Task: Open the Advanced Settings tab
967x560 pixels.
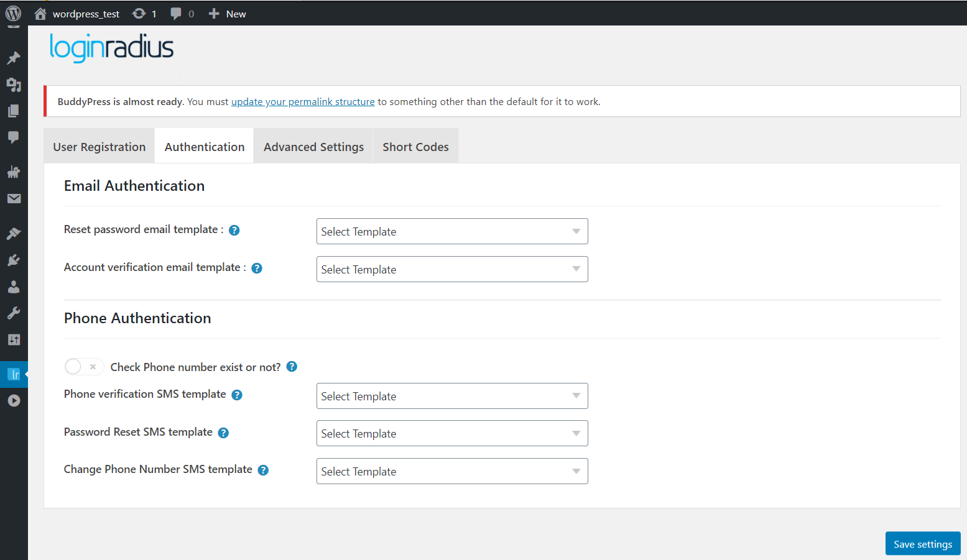Action: click(313, 146)
